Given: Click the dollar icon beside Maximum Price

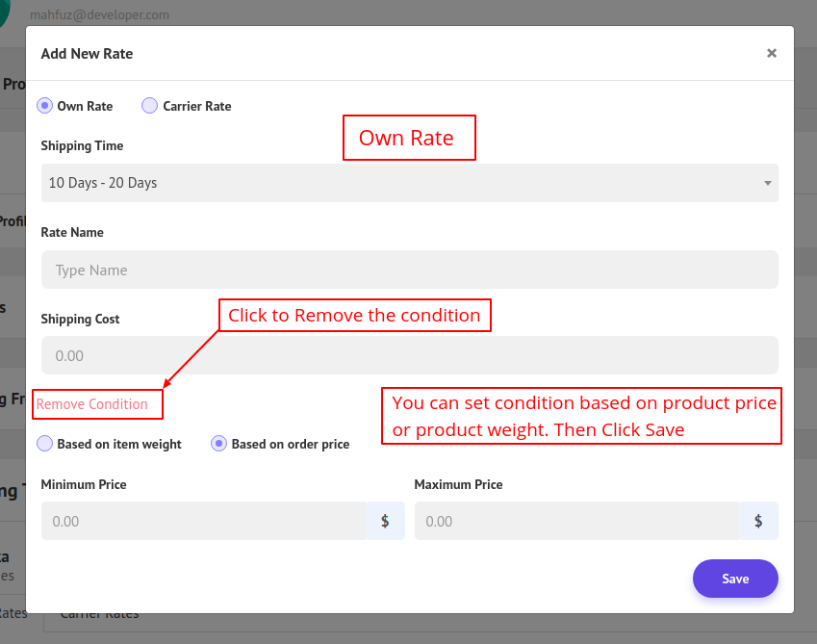Looking at the screenshot, I should (758, 521).
